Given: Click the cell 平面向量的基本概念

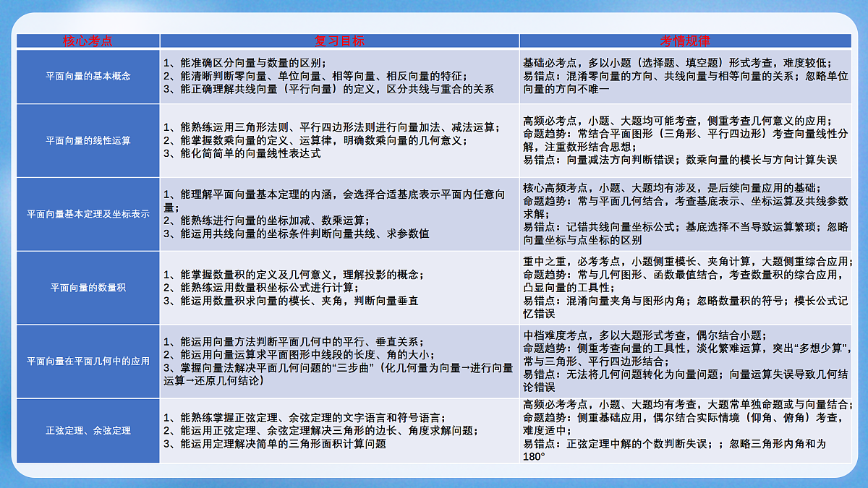Looking at the screenshot, I should point(88,76).
